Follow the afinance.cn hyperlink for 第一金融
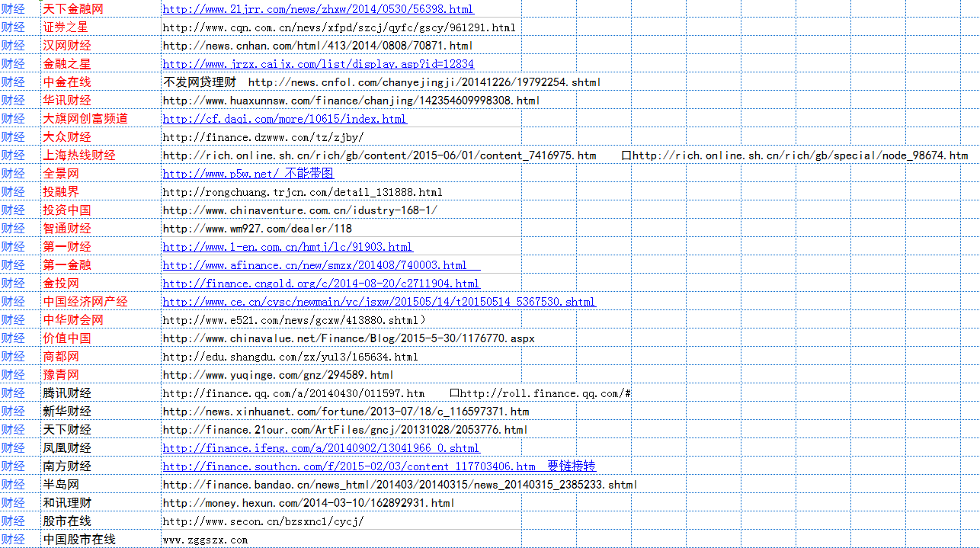This screenshot has height=548, width=980. click(x=322, y=265)
